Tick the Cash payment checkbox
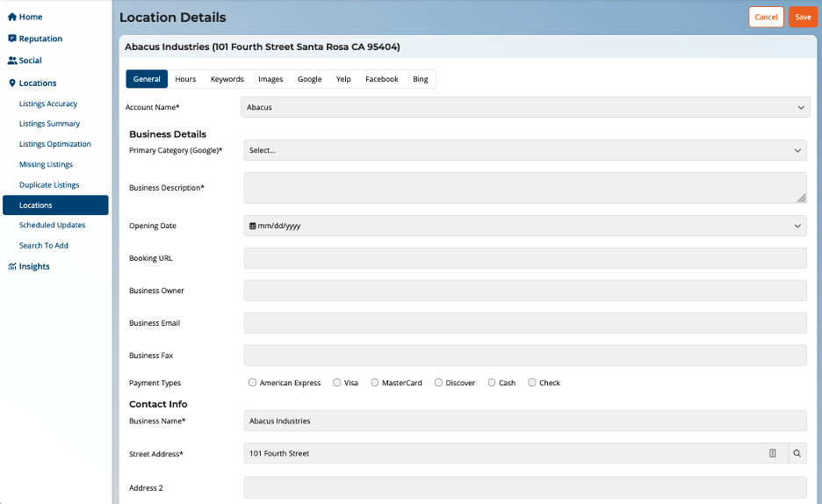The image size is (822, 504). [x=492, y=383]
